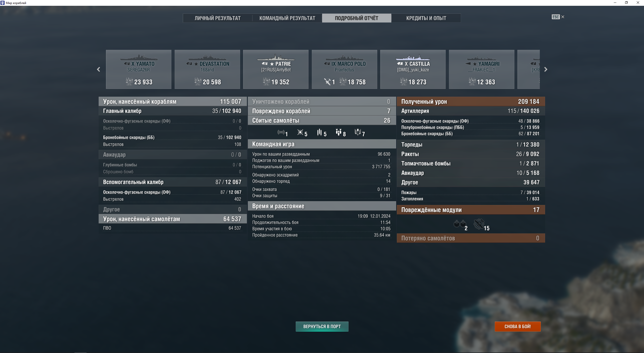
Task: Click the Торпеды 1 / 12 380 row
Action: (471, 145)
